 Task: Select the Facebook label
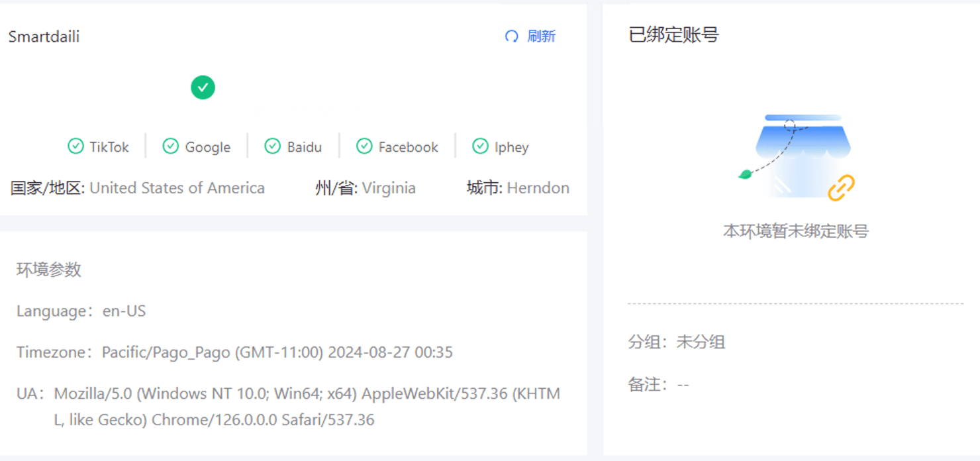click(x=408, y=147)
